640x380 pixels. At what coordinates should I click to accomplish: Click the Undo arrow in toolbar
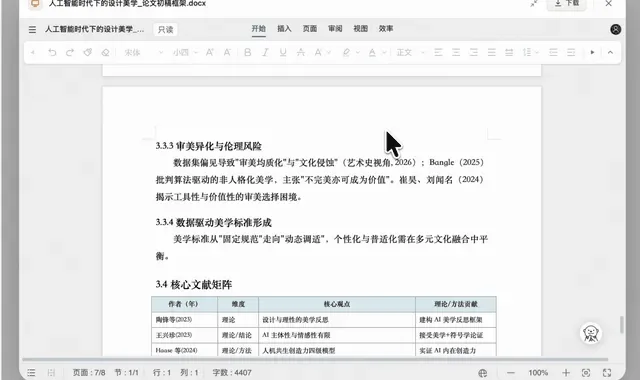click(52, 52)
